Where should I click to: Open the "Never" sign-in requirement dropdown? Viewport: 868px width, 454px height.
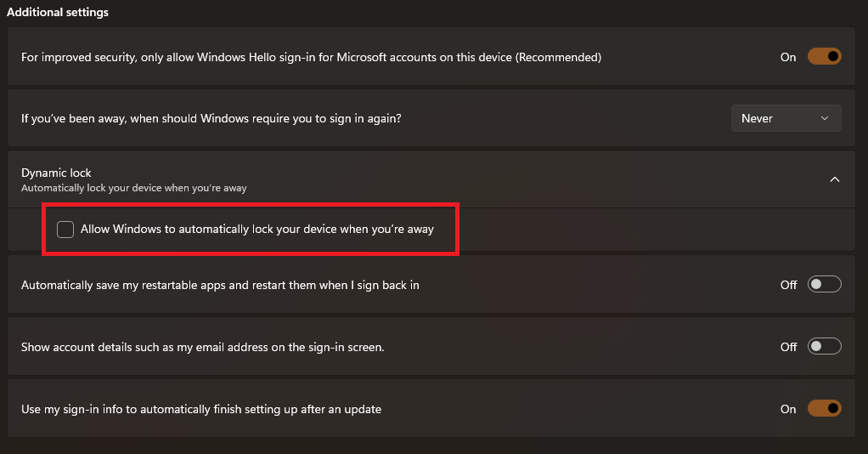786,118
